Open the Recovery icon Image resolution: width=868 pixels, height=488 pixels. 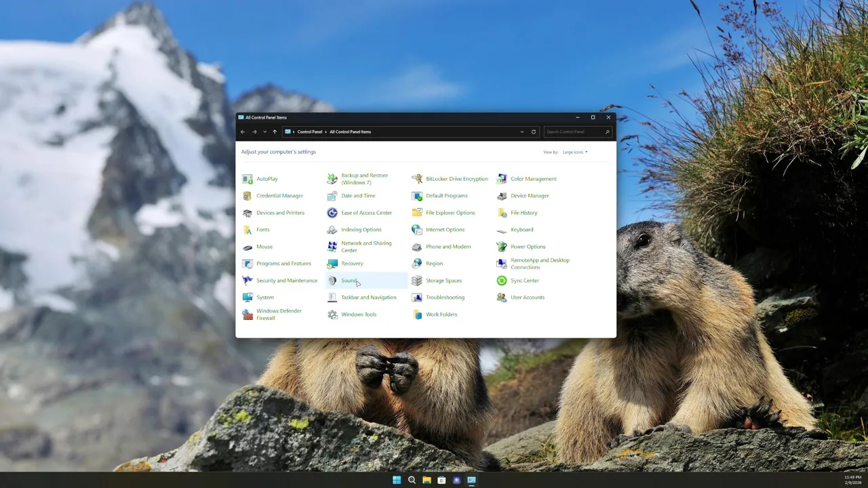click(x=332, y=264)
